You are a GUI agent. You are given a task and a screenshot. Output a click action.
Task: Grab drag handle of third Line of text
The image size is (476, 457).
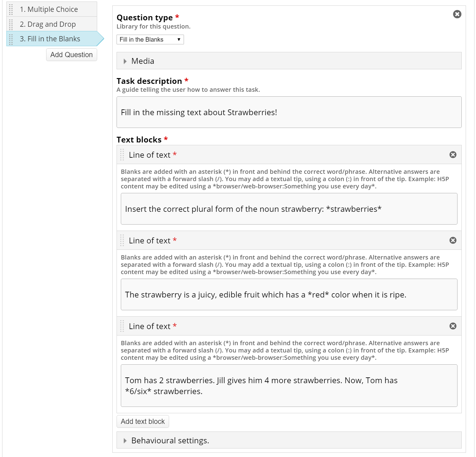pyautogui.click(x=122, y=326)
